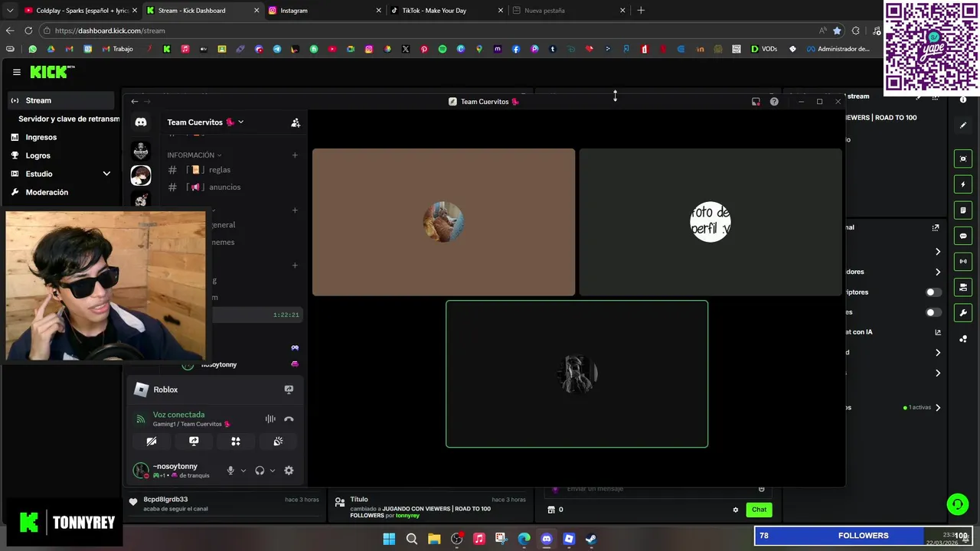Viewport: 980px width, 551px height.
Task: Open Discord inbox icon in title bar
Action: (x=756, y=102)
